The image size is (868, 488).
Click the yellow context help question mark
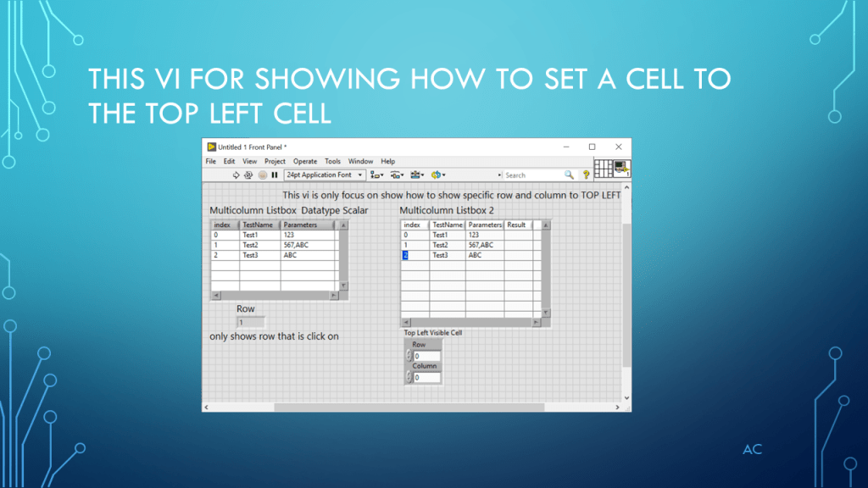pyautogui.click(x=586, y=175)
